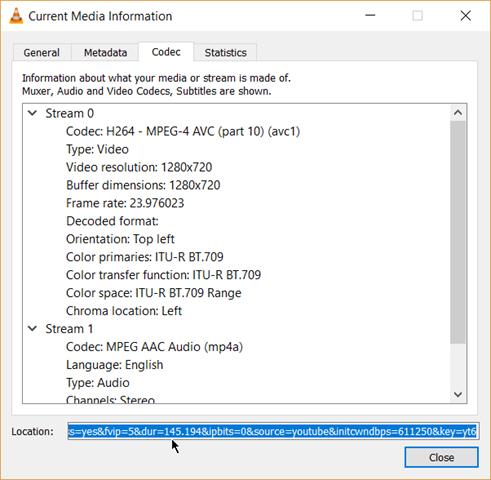The height and width of the screenshot is (480, 491).
Task: Minimize the Current Media Information window
Action: click(370, 16)
